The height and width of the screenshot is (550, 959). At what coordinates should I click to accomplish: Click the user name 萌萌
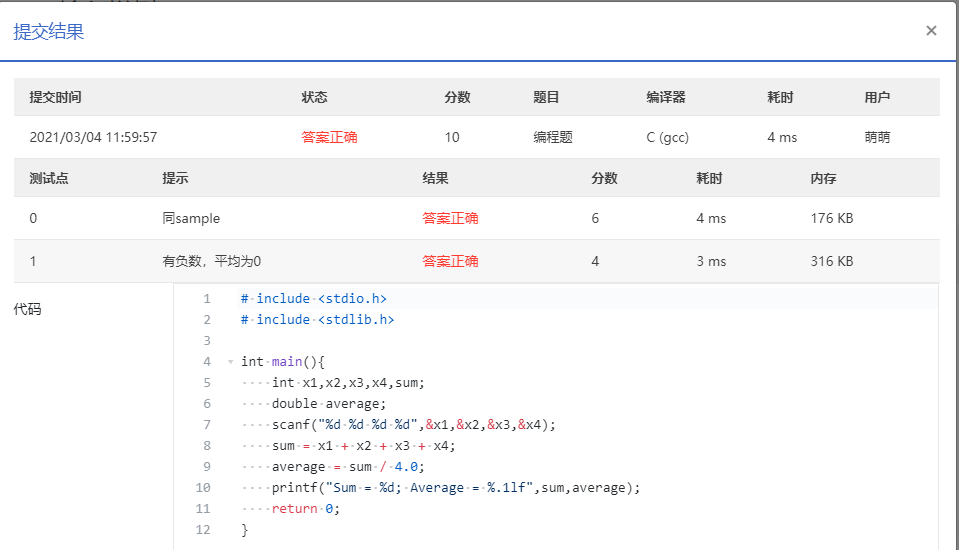tap(877, 137)
